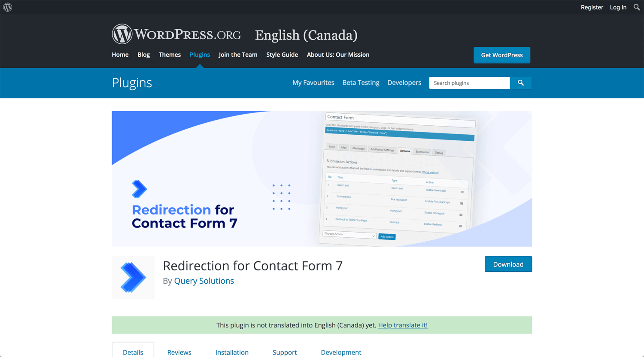Viewport: 644px width, 357px height.
Task: Open the admin bar search magnifier icon
Action: [637, 7]
